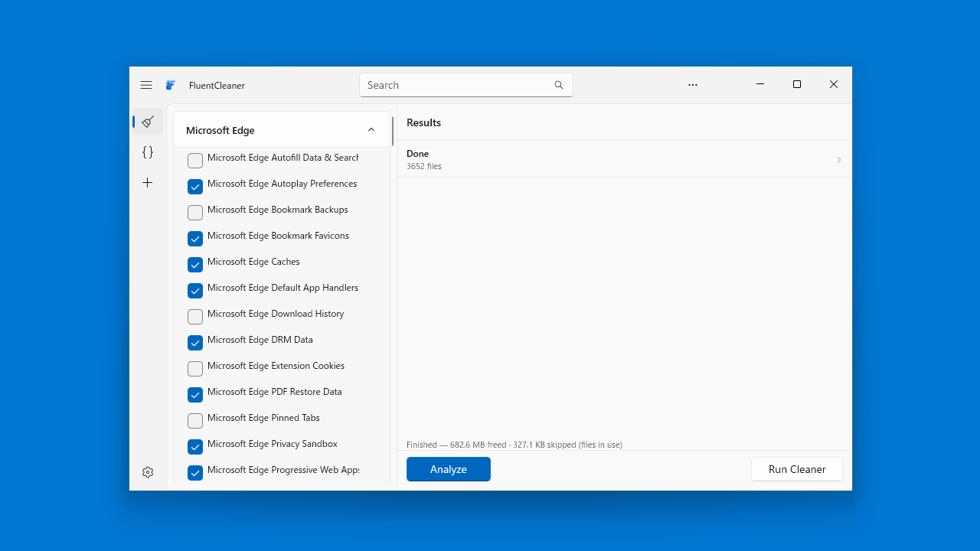Disable Microsoft Edge DRM Data checkbox
Screen dimensions: 980x551
(x=195, y=342)
